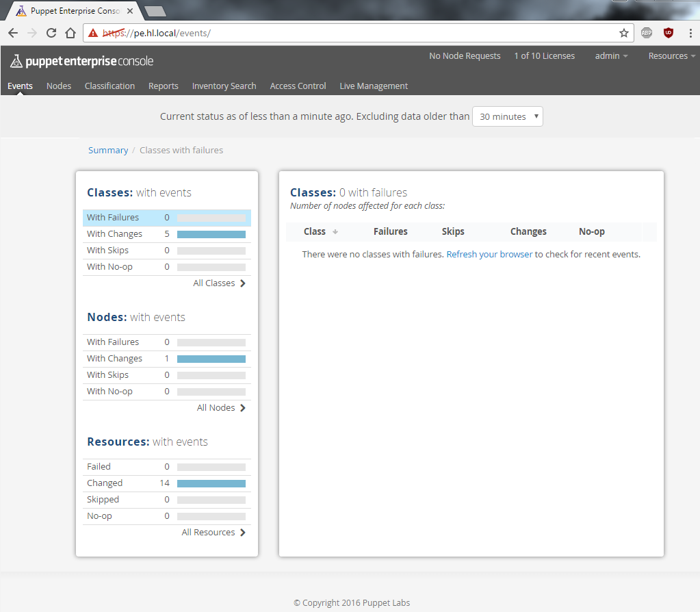Expand the admin user menu
Viewport: 700px width, 612px height.
pos(611,56)
